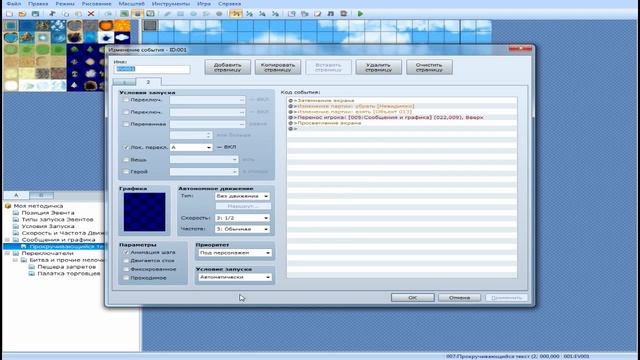Select the Shadow Pen tool
Viewport: 640px width, 360px height.
click(219, 13)
